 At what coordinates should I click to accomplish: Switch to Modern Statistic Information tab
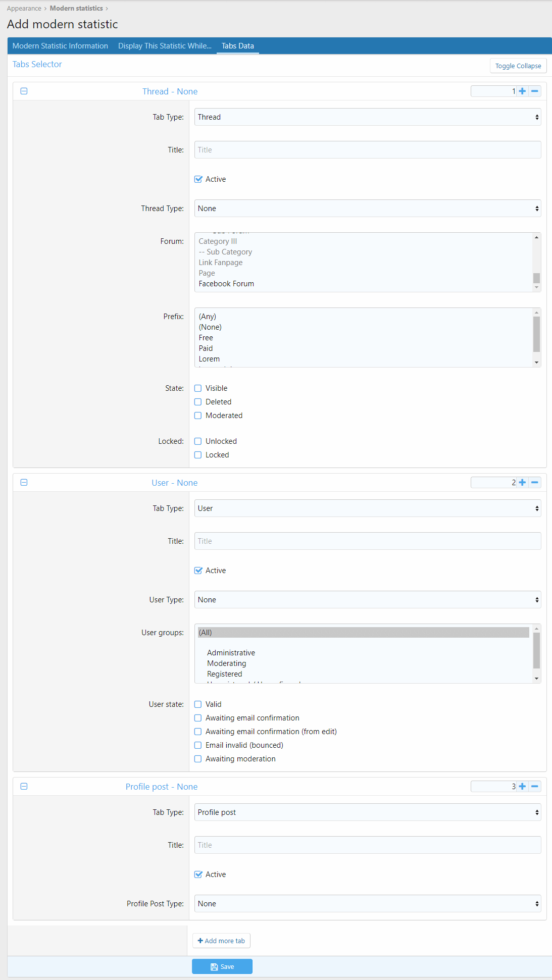[x=60, y=46]
